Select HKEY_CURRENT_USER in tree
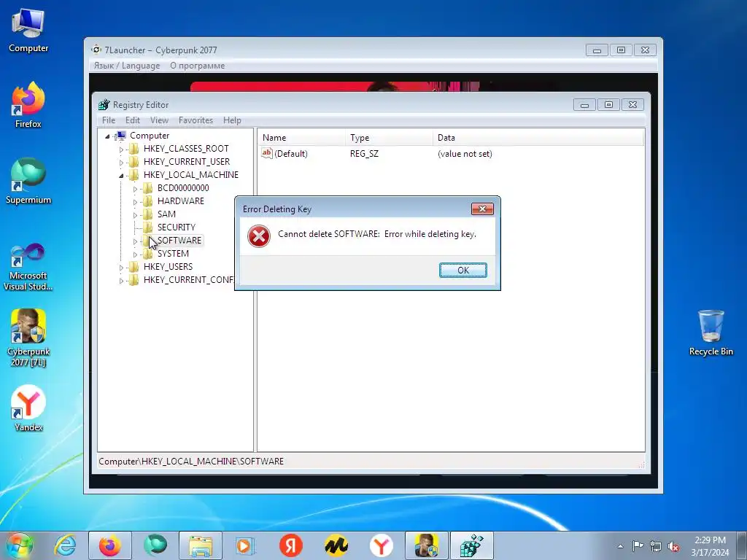 coord(186,161)
